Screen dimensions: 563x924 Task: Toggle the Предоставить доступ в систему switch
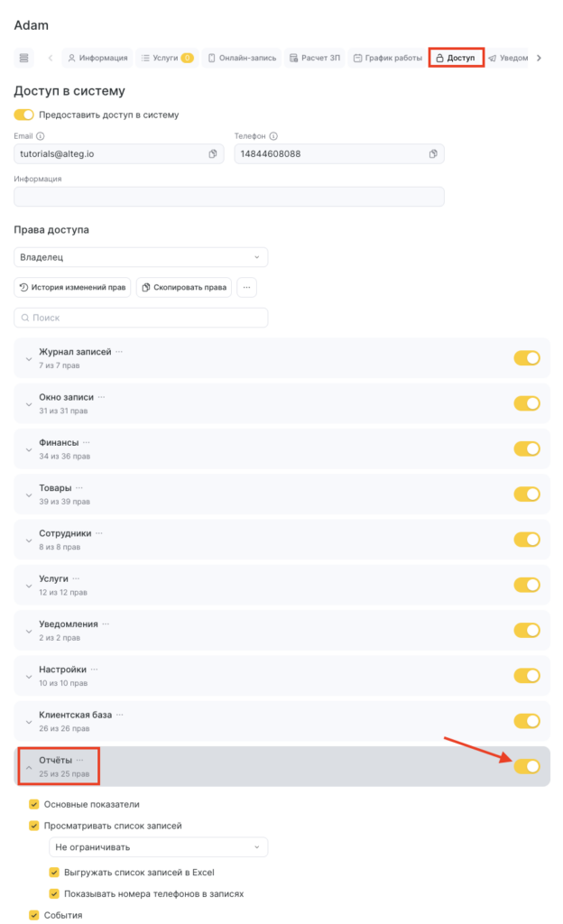(24, 115)
